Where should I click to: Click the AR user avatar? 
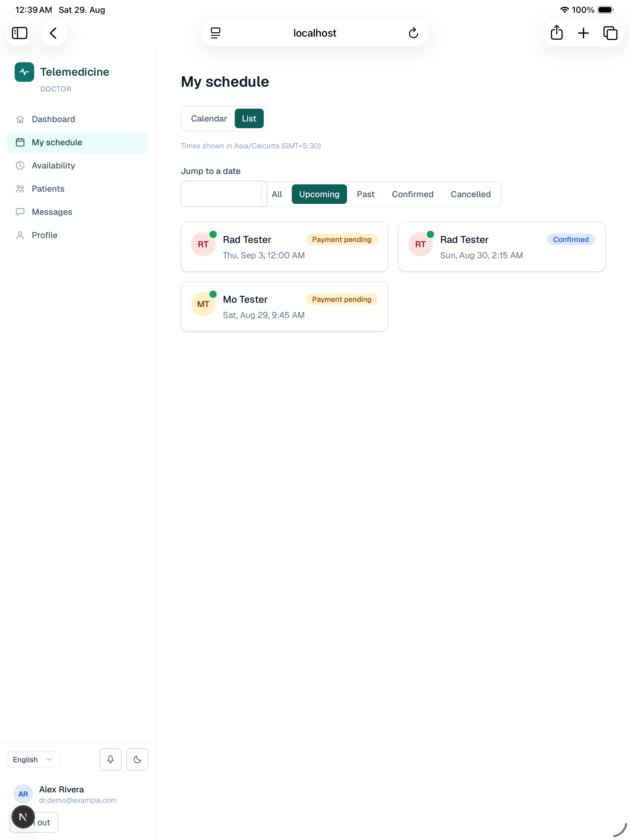pos(23,794)
